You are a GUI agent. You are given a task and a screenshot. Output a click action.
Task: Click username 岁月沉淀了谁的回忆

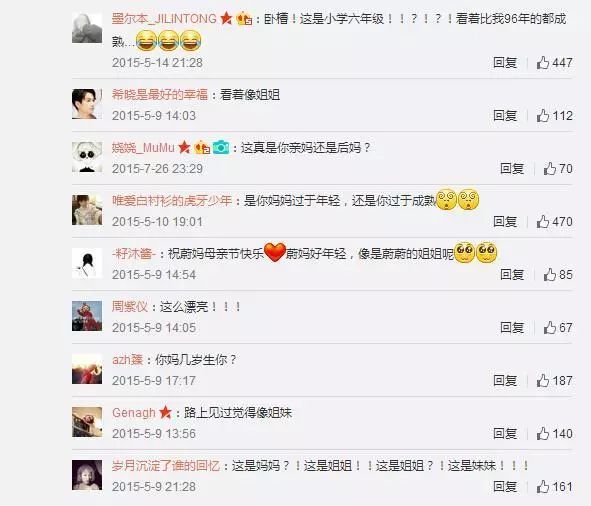click(x=166, y=465)
